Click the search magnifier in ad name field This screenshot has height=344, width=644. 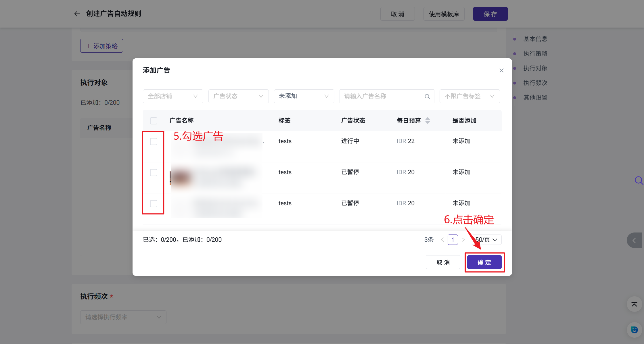coord(427,97)
